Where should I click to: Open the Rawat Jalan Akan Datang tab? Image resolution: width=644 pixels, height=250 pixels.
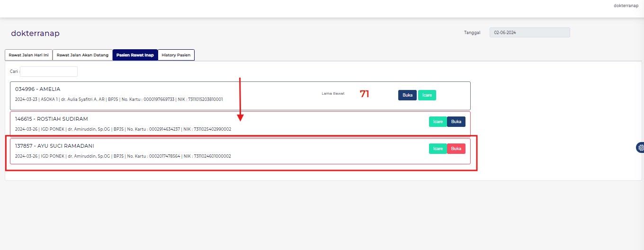tap(82, 55)
